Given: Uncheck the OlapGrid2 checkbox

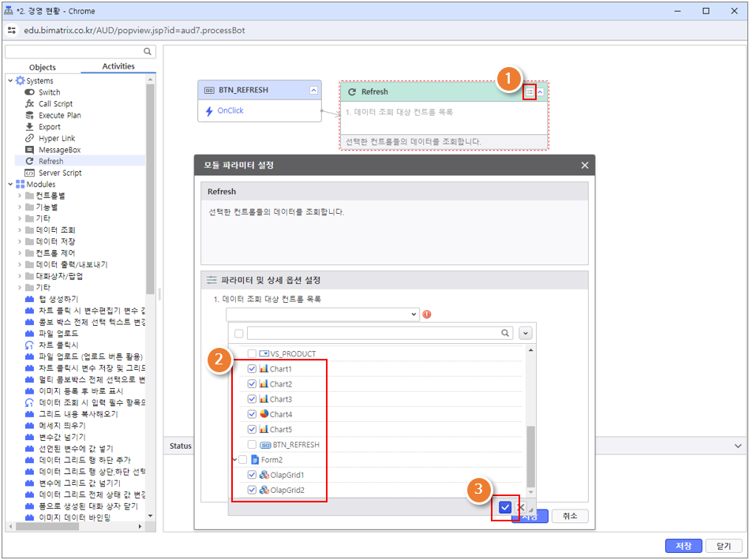Looking at the screenshot, I should click(253, 490).
